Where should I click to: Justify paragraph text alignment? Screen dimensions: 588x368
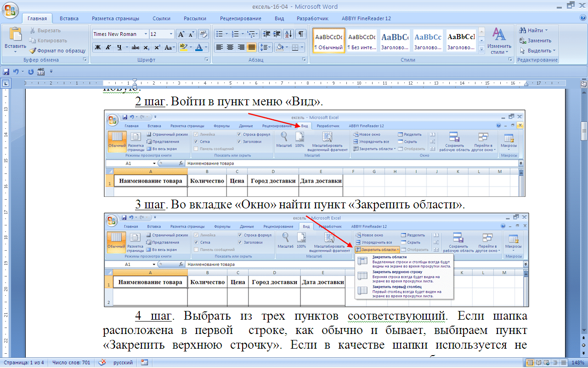251,47
